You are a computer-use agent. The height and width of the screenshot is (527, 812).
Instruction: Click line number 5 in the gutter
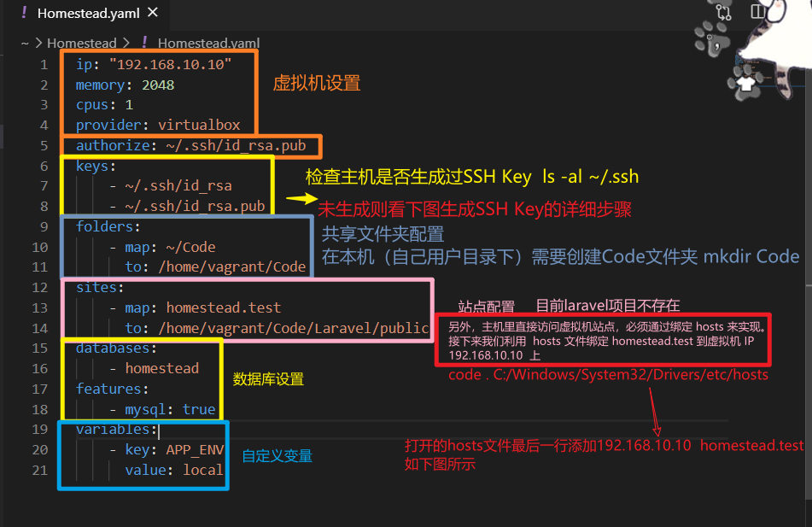click(44, 145)
